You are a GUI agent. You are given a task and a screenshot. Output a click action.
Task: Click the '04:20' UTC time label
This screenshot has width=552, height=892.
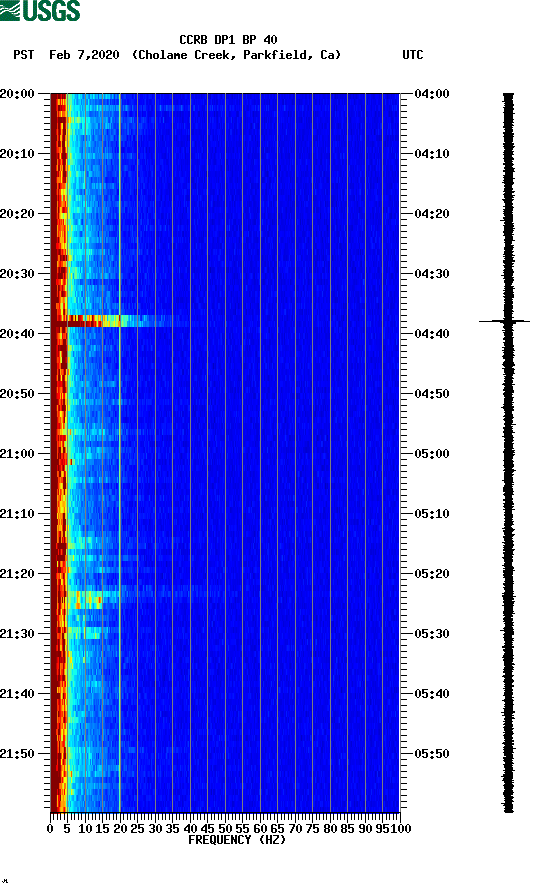coord(432,213)
